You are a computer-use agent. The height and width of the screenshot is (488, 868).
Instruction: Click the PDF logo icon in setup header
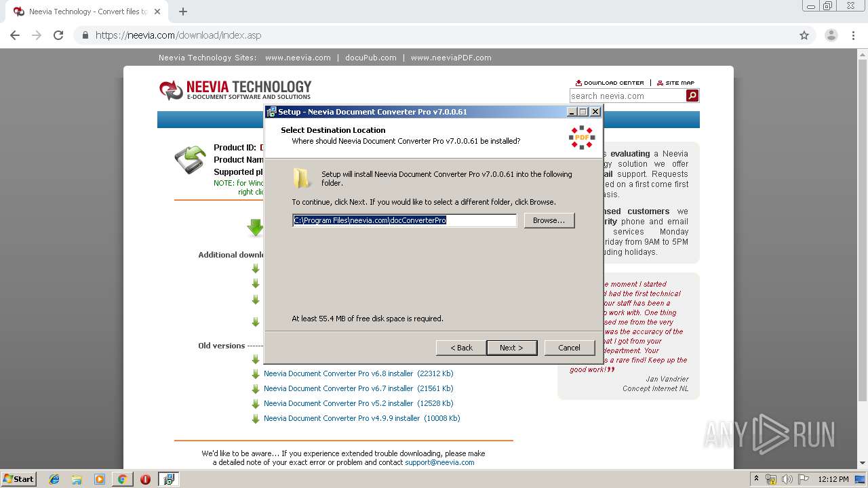tap(582, 138)
